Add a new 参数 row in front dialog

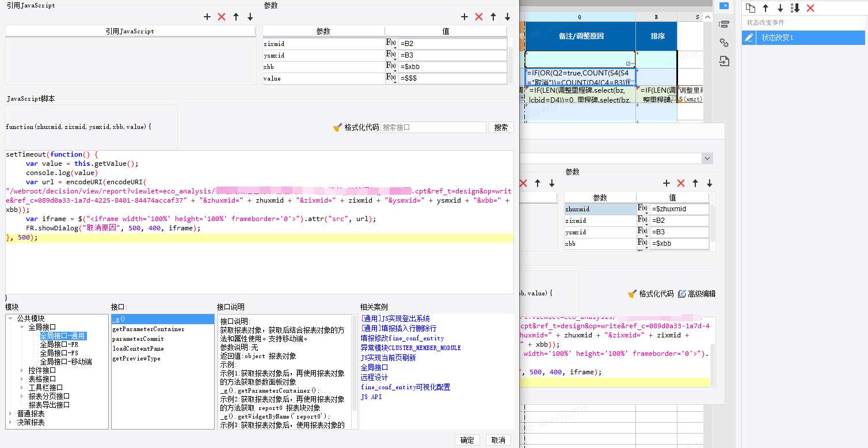point(465,17)
